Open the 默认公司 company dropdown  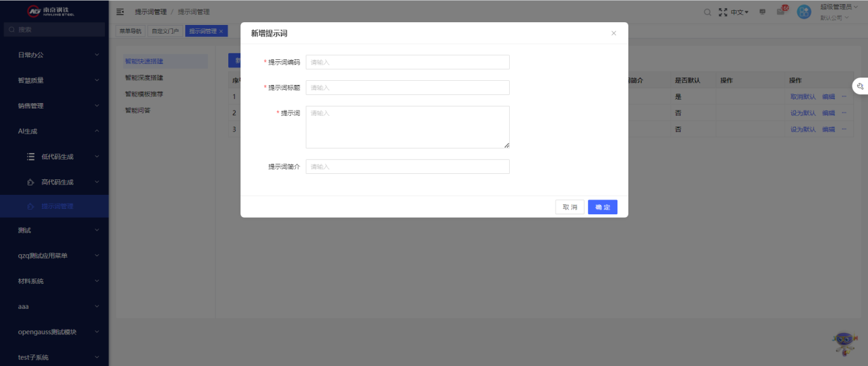click(x=834, y=18)
